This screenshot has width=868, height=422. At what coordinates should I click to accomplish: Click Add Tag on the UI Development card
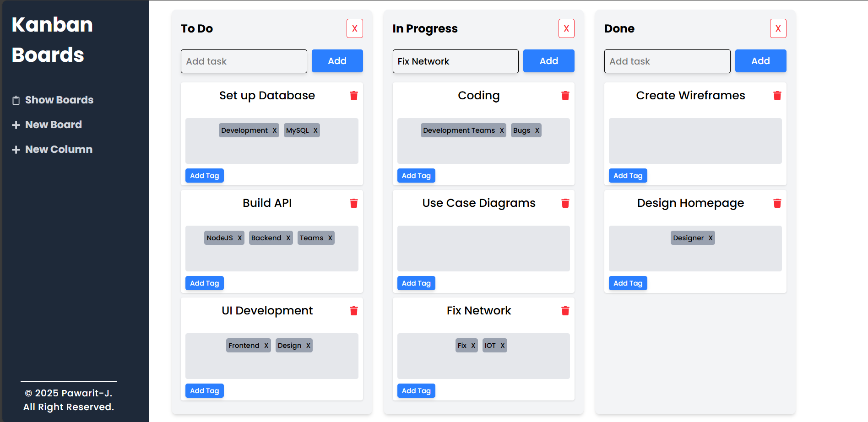(x=204, y=390)
